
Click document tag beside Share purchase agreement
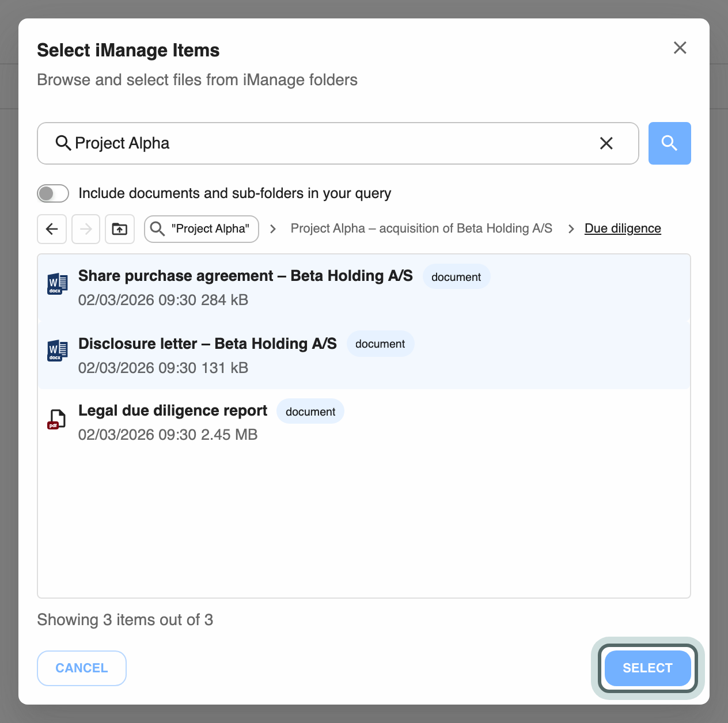pyautogui.click(x=456, y=277)
